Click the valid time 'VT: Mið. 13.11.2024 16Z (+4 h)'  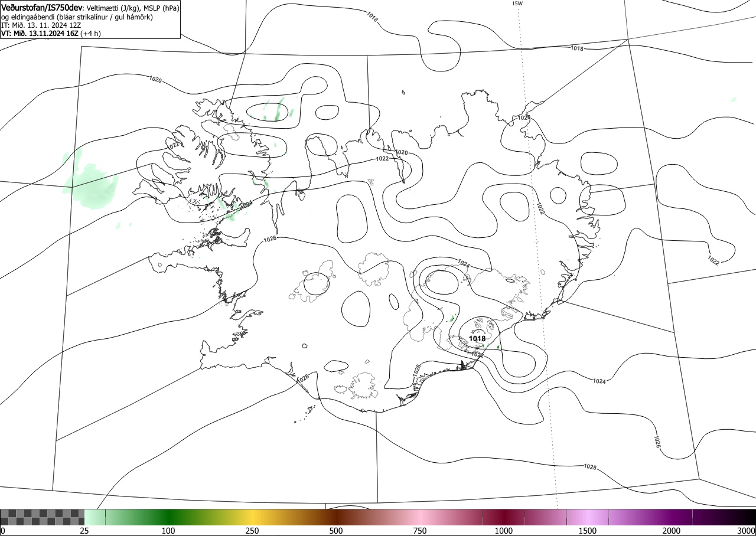click(51, 34)
